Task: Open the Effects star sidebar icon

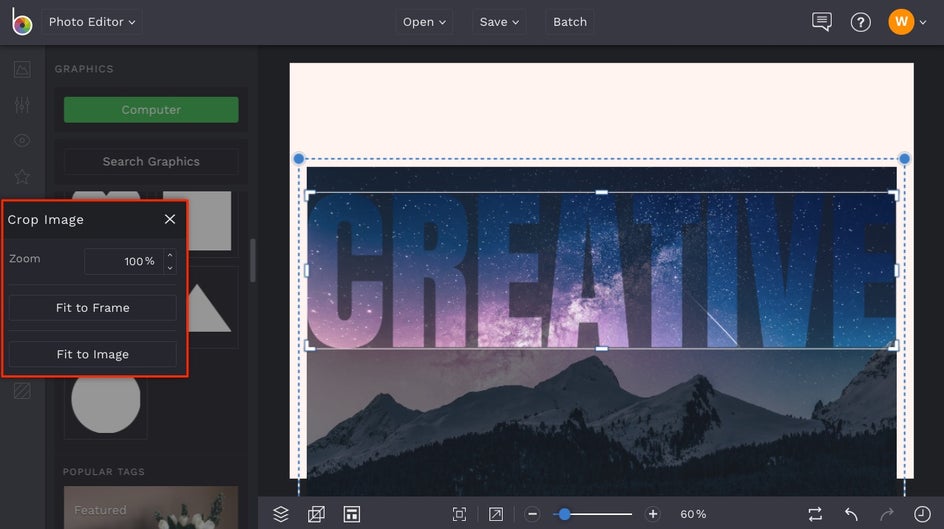Action: (x=22, y=176)
